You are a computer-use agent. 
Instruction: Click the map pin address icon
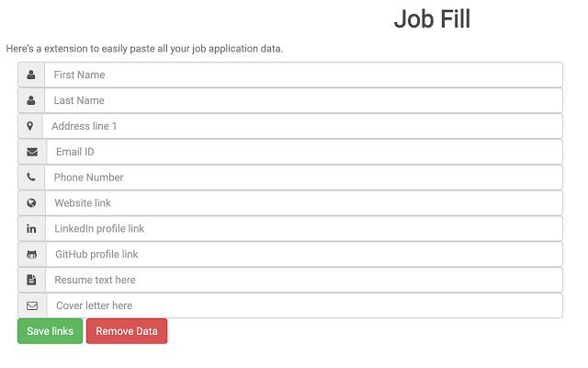[30, 126]
